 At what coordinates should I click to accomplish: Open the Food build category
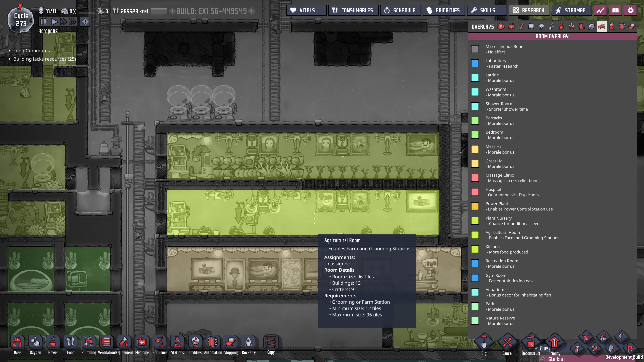coord(71,343)
